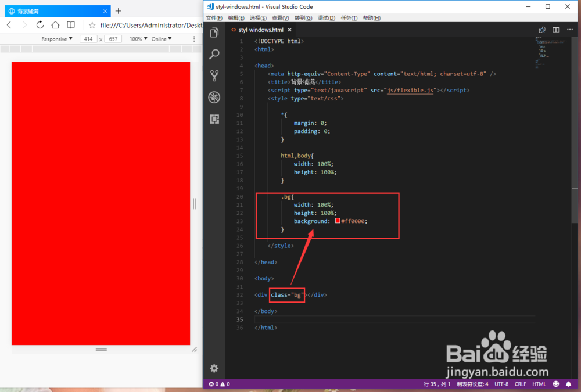The width and height of the screenshot is (581, 392).
Task: Click line number 32 in the gutter
Action: coord(240,295)
